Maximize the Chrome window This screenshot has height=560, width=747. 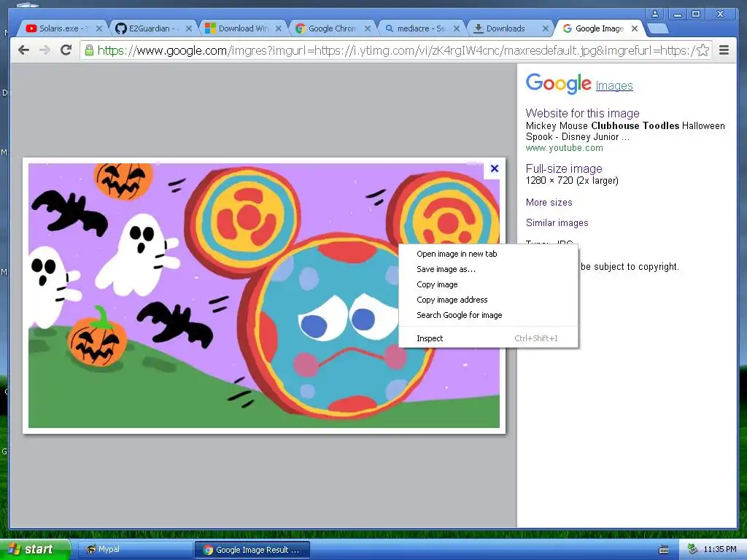pyautogui.click(x=696, y=14)
